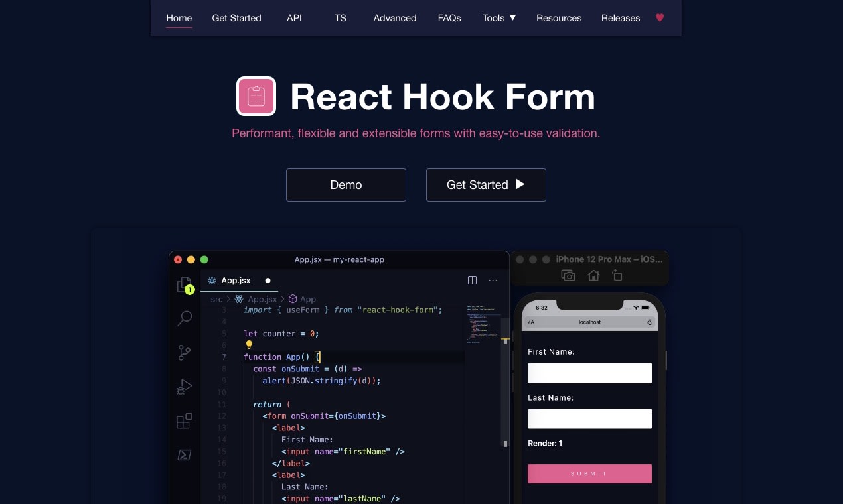Open Get Started in the navigation bar
Screen dimensions: 843x504
point(236,18)
